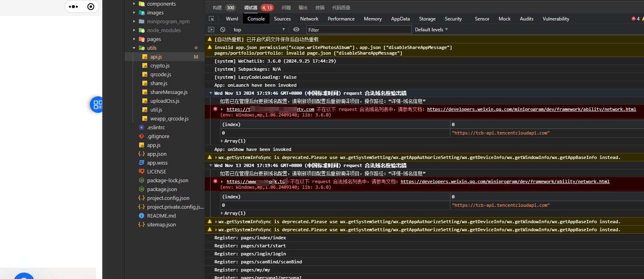Open the Security tab
The image size is (644, 279).
click(453, 19)
